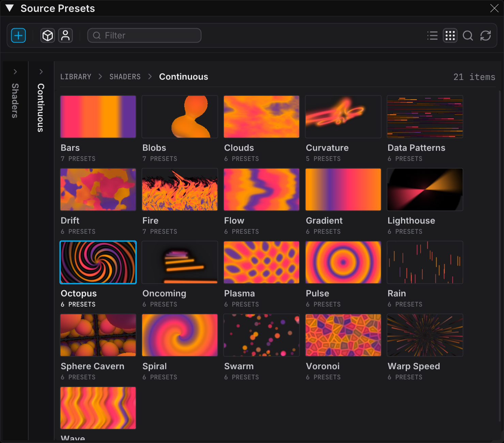The image size is (504, 443).
Task: Open the Blobs preset thumbnail
Action: pyautogui.click(x=180, y=117)
